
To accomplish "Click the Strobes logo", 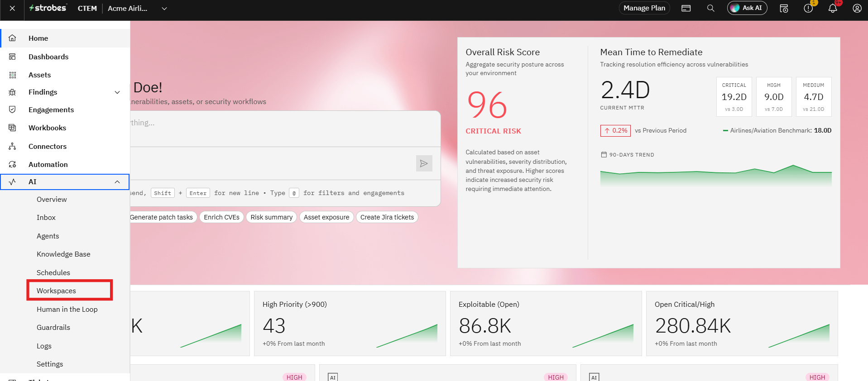I will click(x=48, y=8).
